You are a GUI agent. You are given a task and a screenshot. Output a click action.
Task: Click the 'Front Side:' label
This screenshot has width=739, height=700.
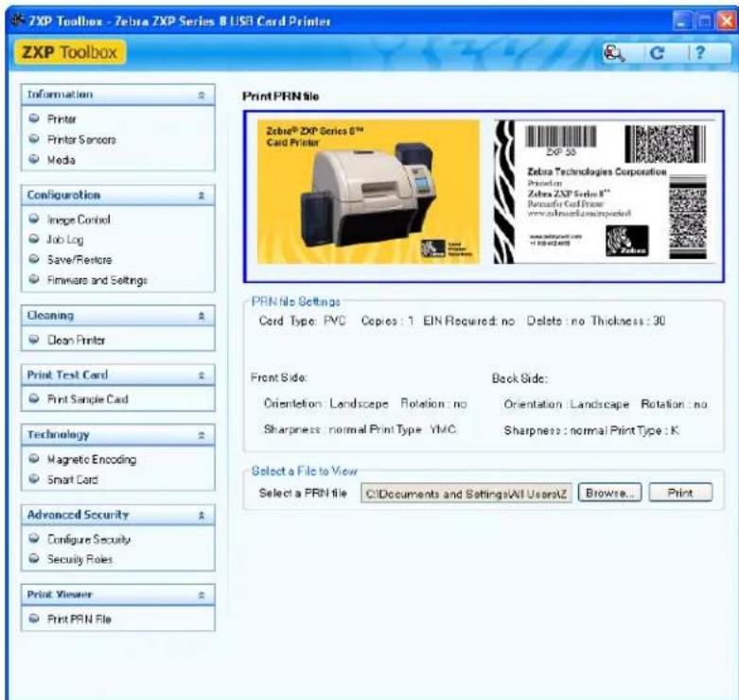pos(278,377)
